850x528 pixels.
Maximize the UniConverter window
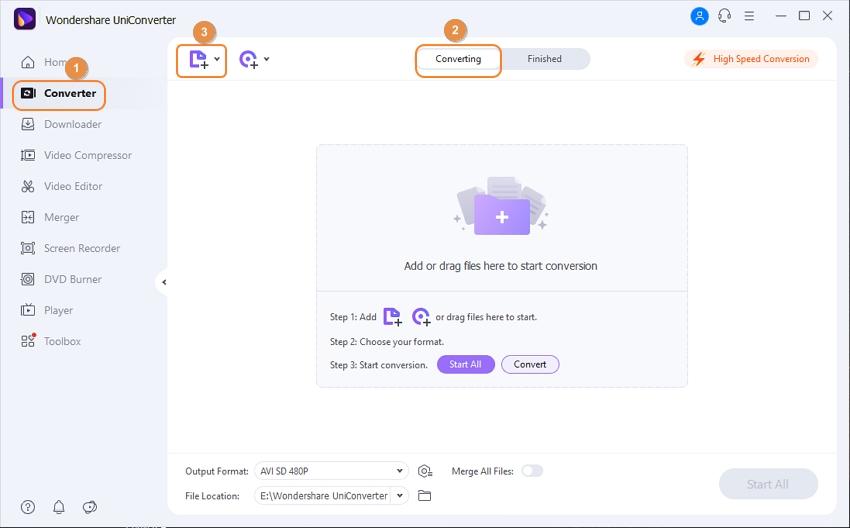pos(804,16)
